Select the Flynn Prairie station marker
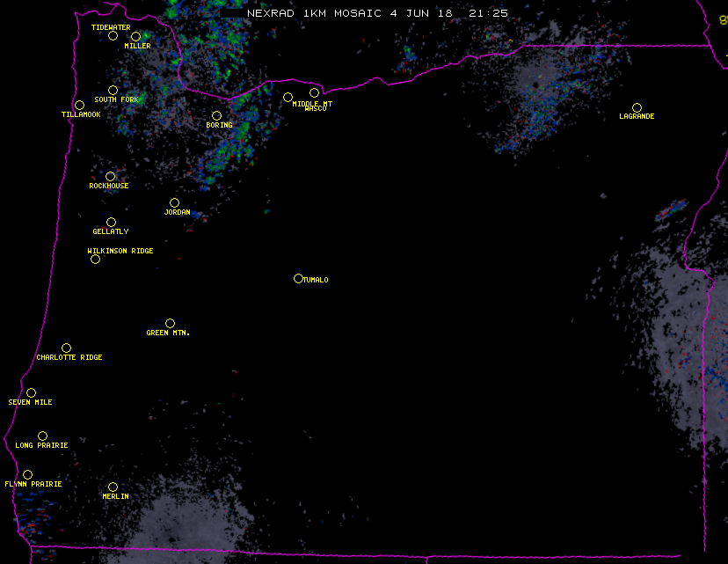This screenshot has width=728, height=564. [x=27, y=475]
